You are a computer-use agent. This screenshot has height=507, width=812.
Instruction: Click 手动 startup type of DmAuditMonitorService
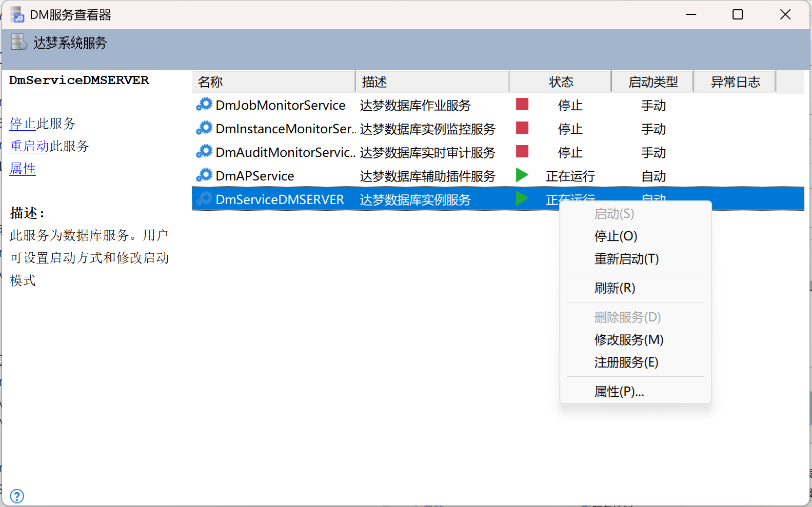pos(653,152)
